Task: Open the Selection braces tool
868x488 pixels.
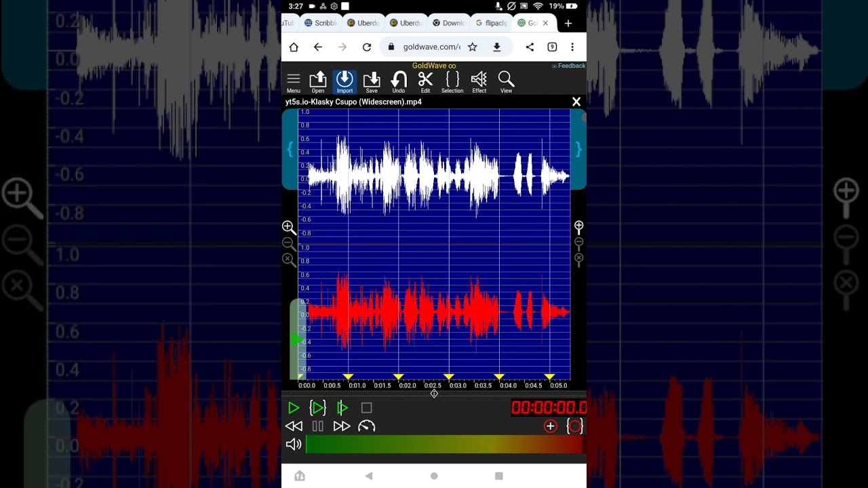Action: click(x=452, y=82)
